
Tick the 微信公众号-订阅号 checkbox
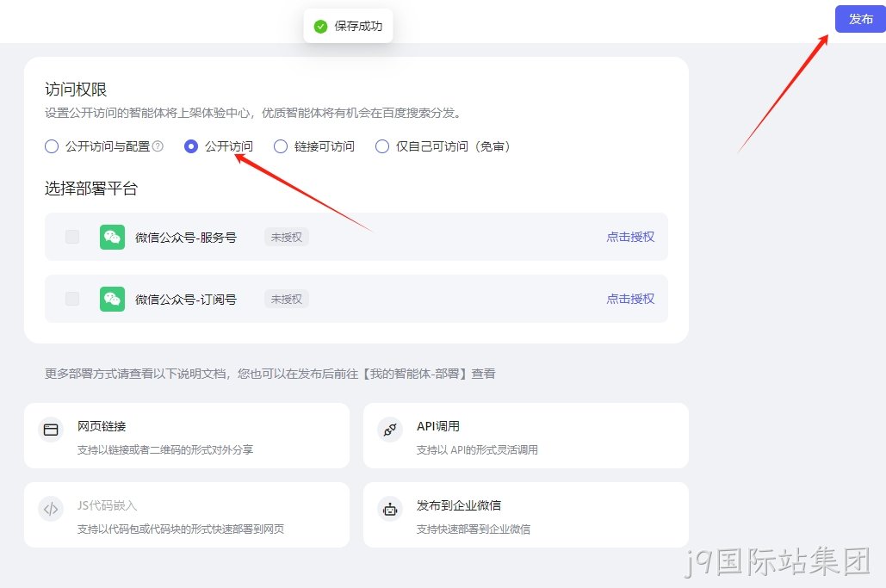tap(72, 298)
